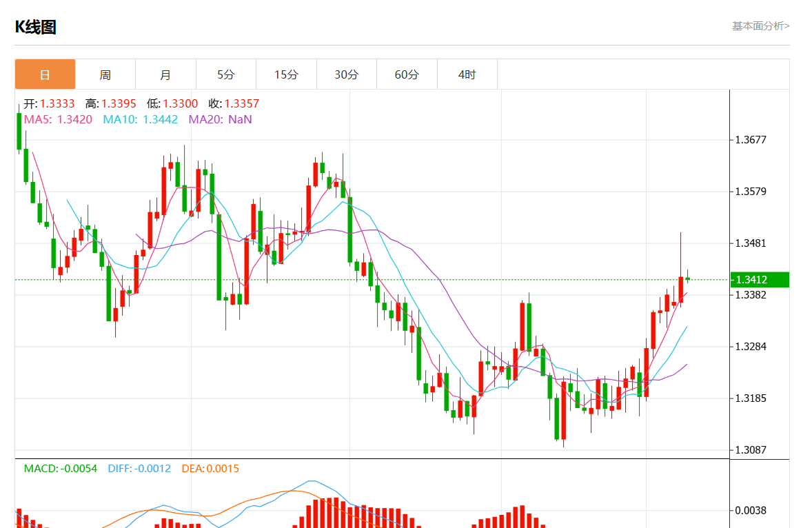Click the green 1.3412 current price label
The height and width of the screenshot is (528, 812).
click(x=760, y=280)
